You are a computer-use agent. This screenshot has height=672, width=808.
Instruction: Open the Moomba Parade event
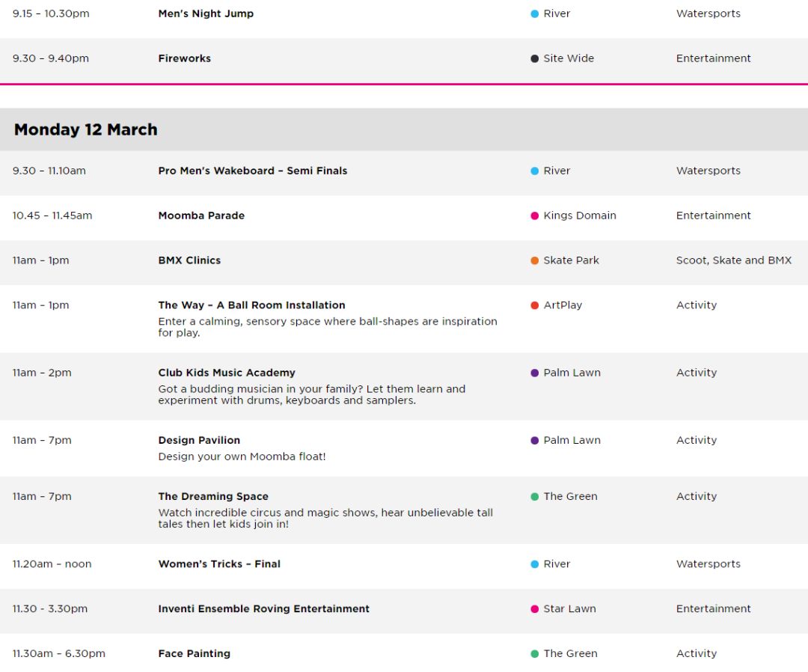click(201, 216)
